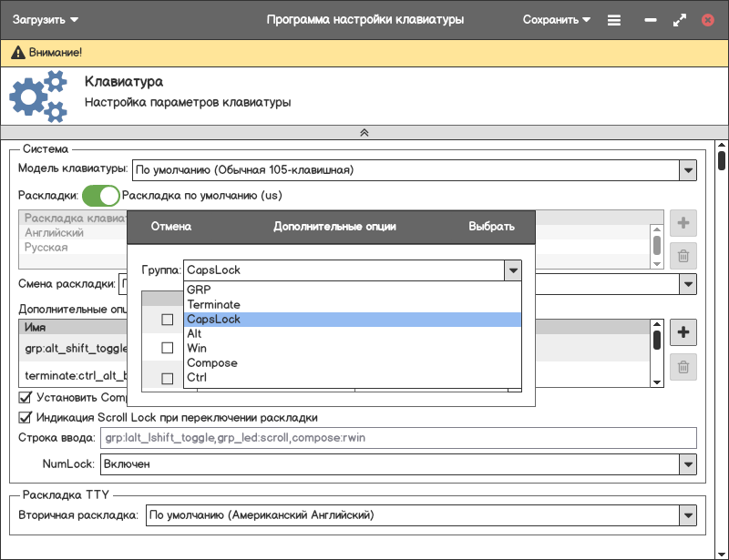Click the delete option trash icon
Image resolution: width=729 pixels, height=560 pixels.
683,367
